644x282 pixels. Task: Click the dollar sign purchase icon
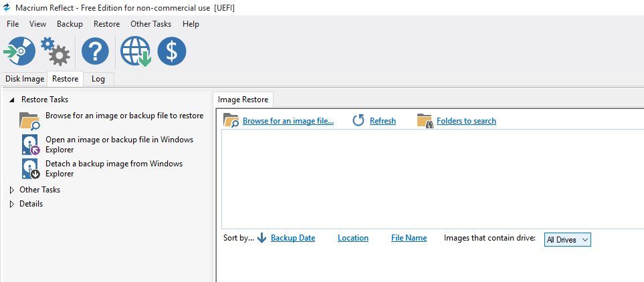coord(172,51)
